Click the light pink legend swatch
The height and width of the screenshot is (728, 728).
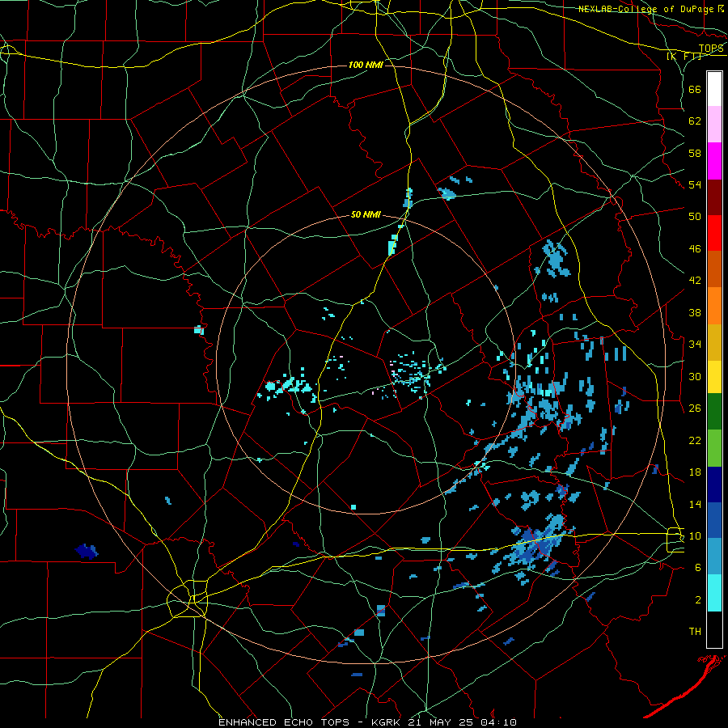point(714,125)
